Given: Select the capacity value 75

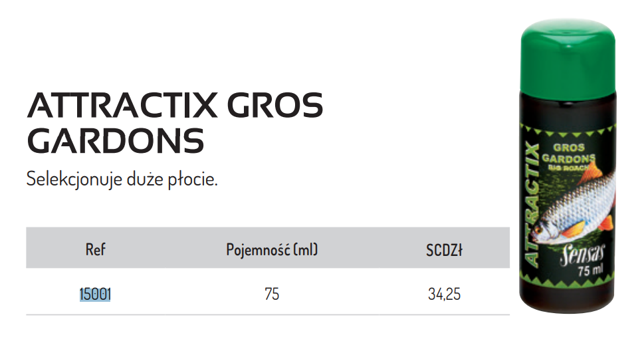Looking at the screenshot, I should [272, 294].
